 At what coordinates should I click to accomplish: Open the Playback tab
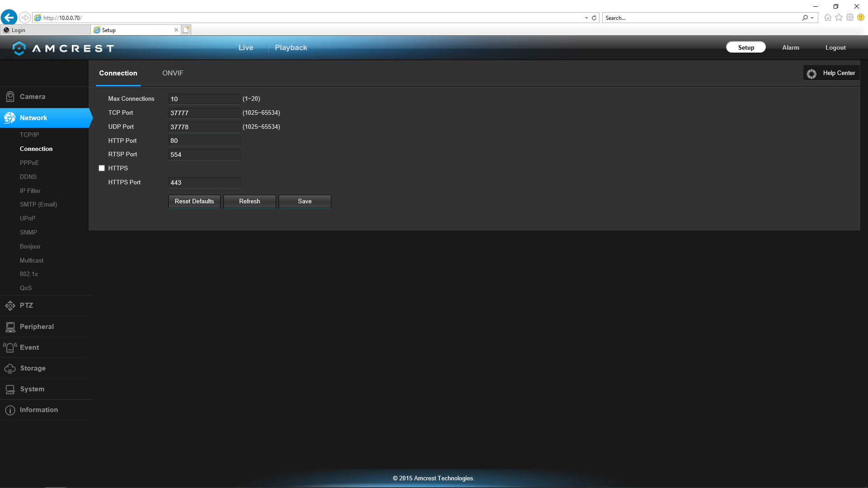coord(291,48)
